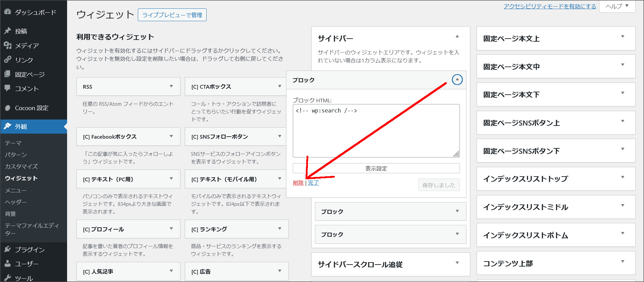Open the ヘルプ dropdown tab
This screenshot has width=644, height=282.
(617, 6)
